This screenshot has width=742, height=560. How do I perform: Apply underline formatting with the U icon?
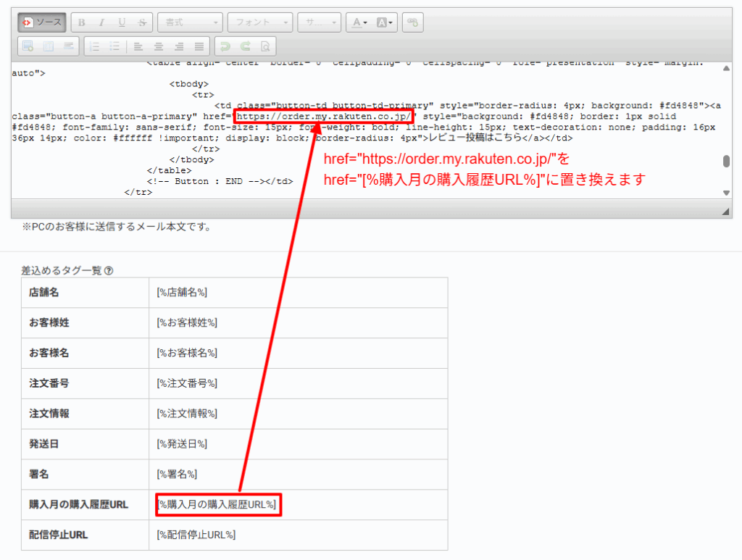coord(122,22)
